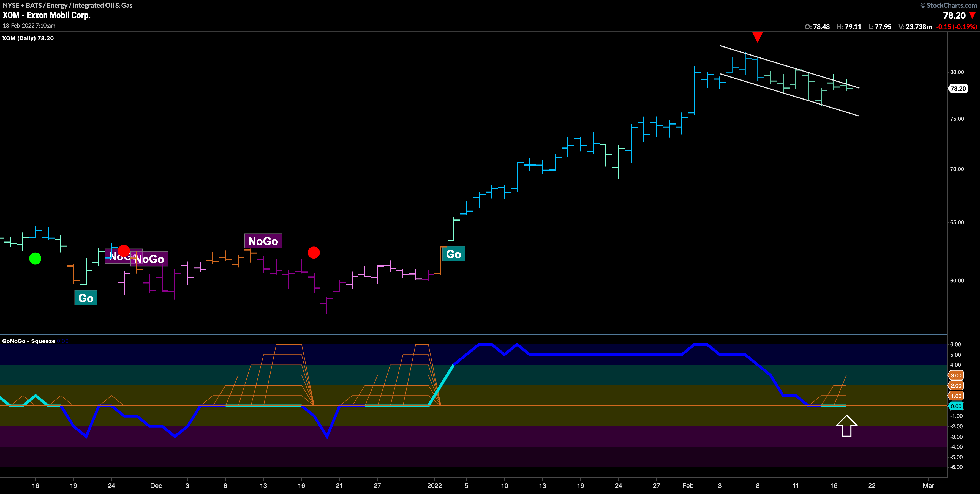Click the large 78.20 last price header
Viewport: 980px width, 494px height.
tap(954, 16)
